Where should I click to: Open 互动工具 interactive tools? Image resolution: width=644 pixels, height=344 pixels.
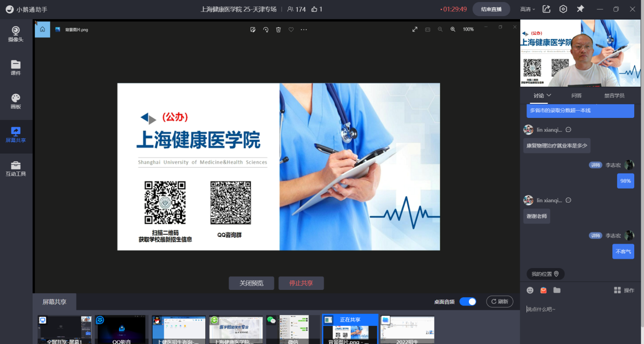pyautogui.click(x=16, y=169)
